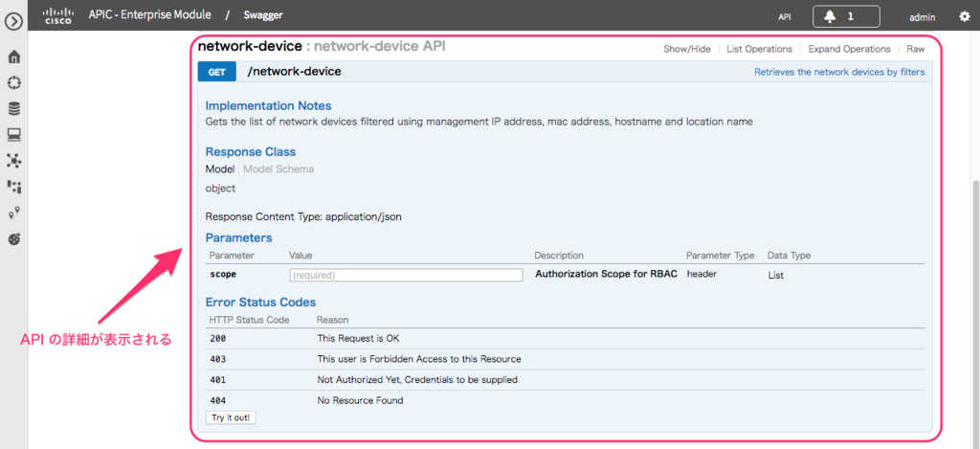Open the topology nodes icon in sidebar
This screenshot has height=449, width=980.
13,161
